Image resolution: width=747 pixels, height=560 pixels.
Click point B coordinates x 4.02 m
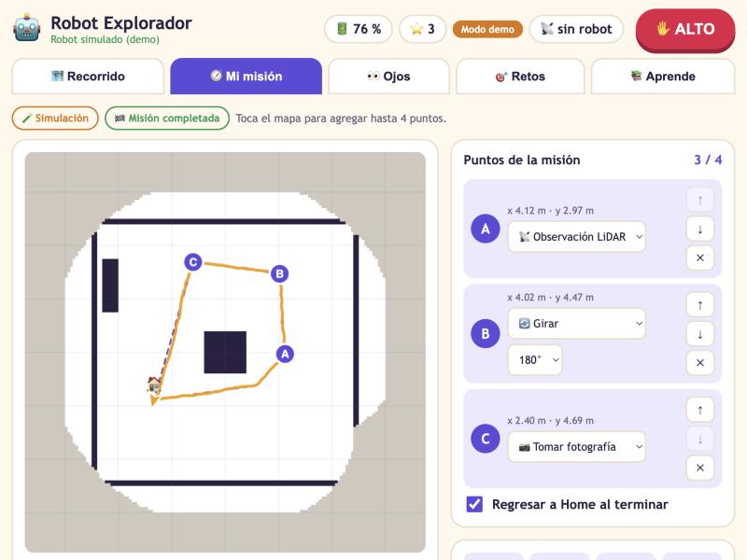point(551,297)
